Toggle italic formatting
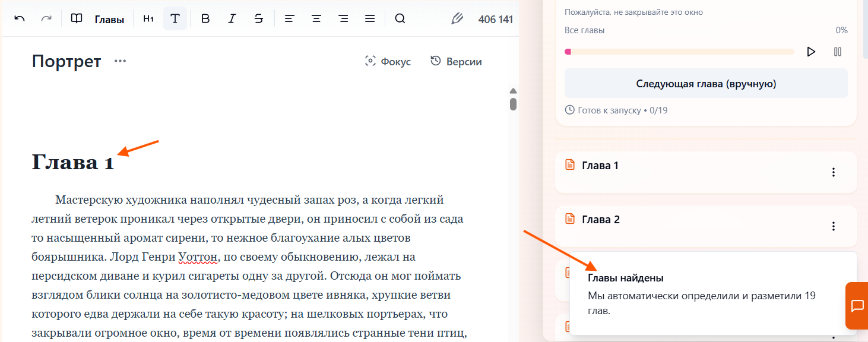 [x=232, y=18]
